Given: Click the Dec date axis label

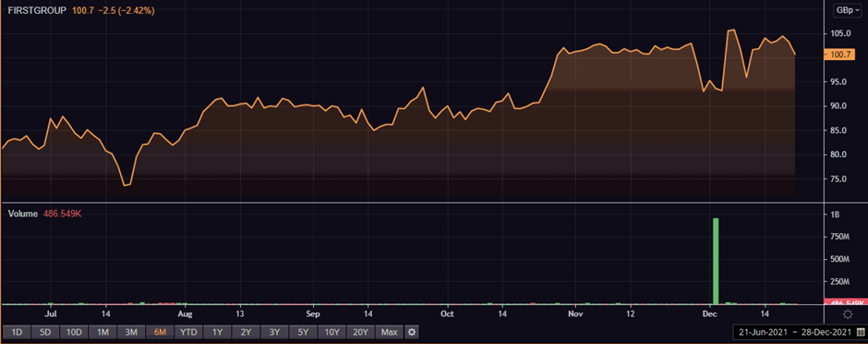Looking at the screenshot, I should 710,313.
